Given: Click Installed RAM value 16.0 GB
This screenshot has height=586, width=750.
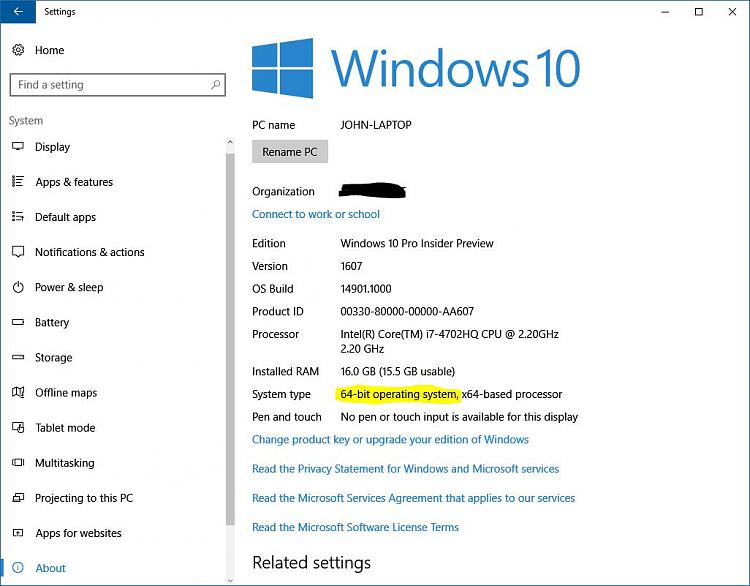Looking at the screenshot, I should pos(397,371).
